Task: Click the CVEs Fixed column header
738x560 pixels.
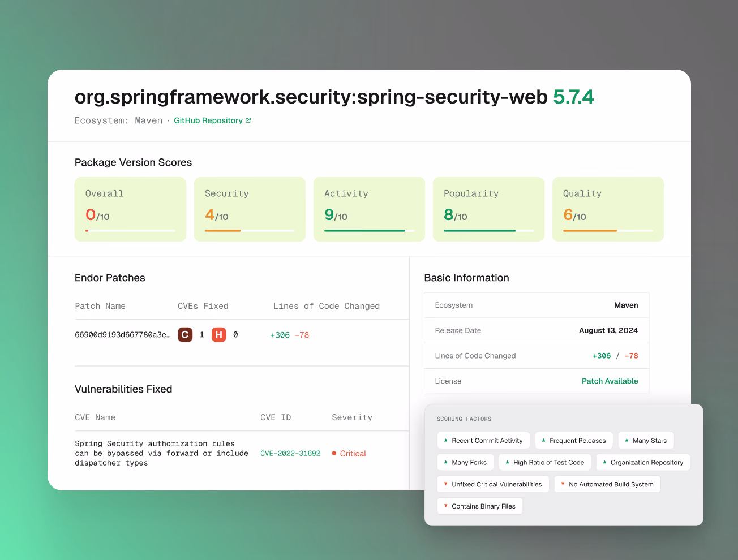Action: coord(203,306)
